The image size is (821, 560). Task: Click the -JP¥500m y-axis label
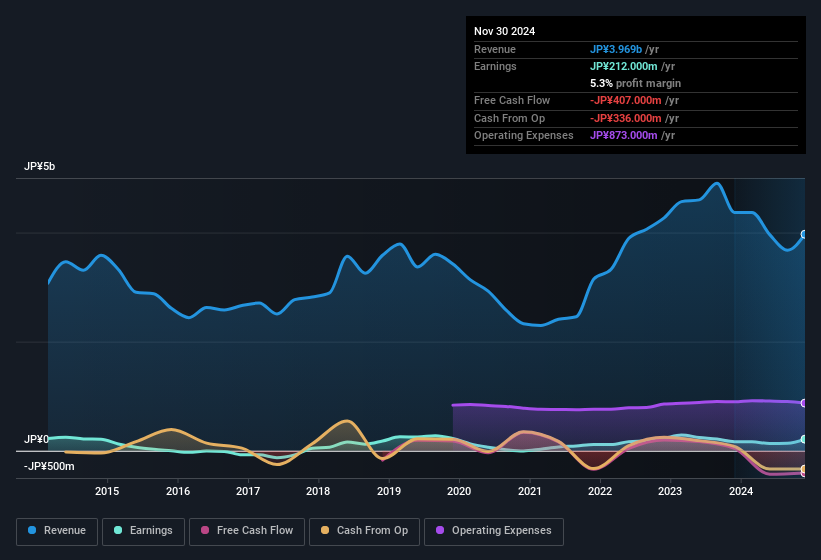pyautogui.click(x=49, y=466)
